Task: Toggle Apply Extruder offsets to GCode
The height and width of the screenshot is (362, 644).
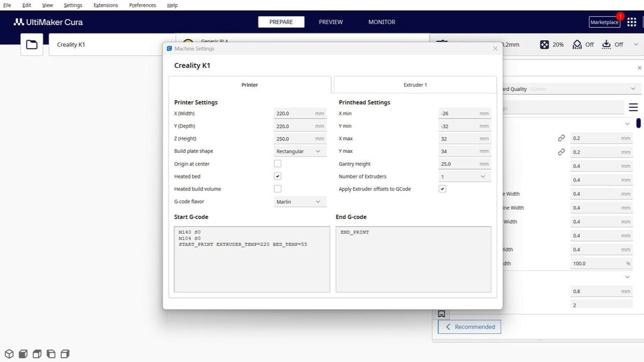Action: (442, 189)
